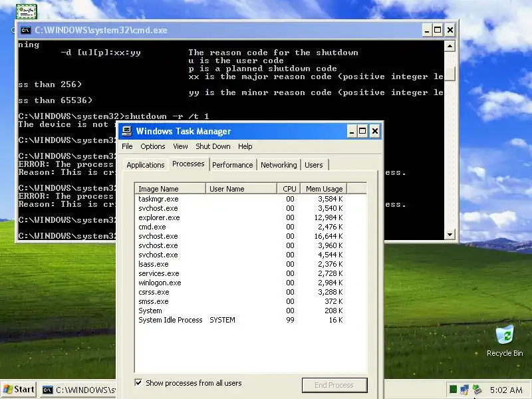Select the services.exe process row

pos(241,273)
